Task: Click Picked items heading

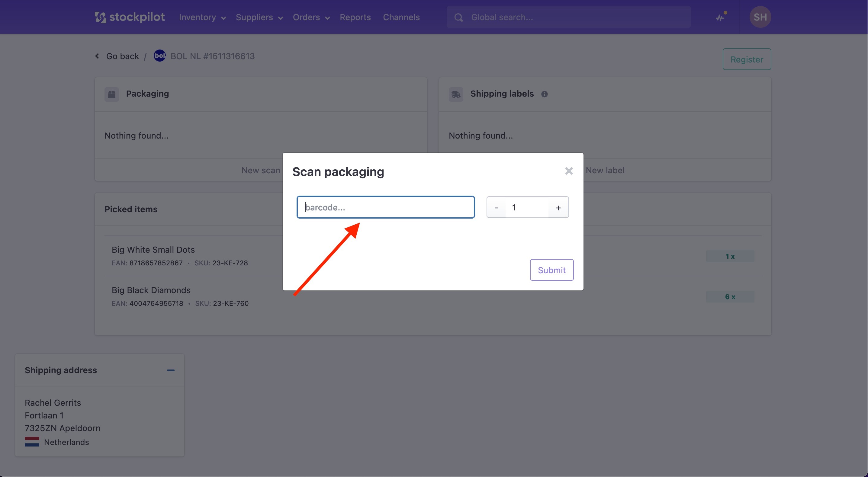Action: pyautogui.click(x=131, y=209)
